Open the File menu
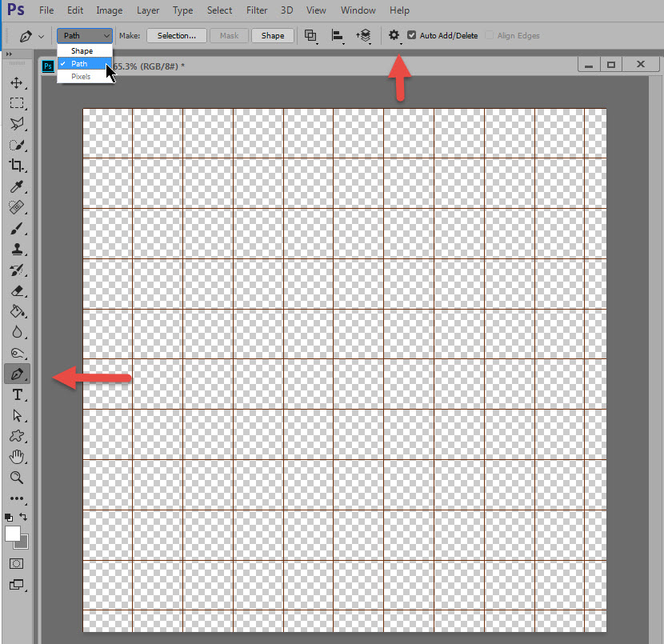Viewport: 664px width, 644px height. coord(46,10)
